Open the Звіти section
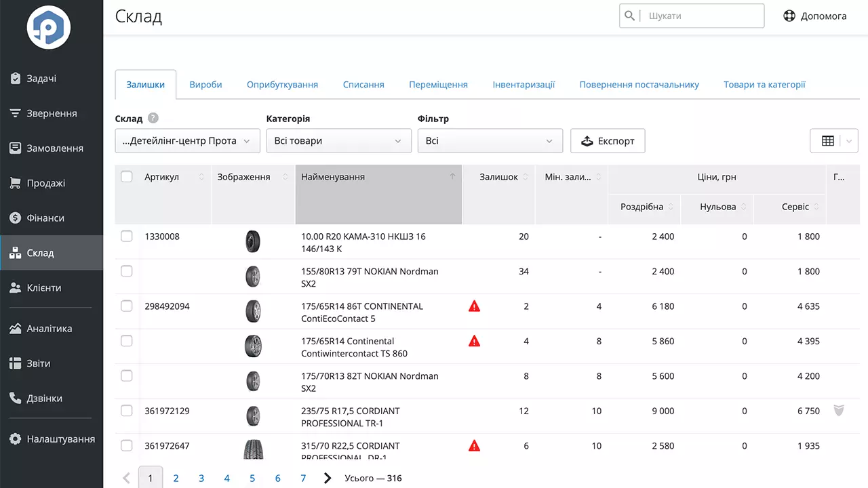This screenshot has height=488, width=868. pyautogui.click(x=52, y=363)
